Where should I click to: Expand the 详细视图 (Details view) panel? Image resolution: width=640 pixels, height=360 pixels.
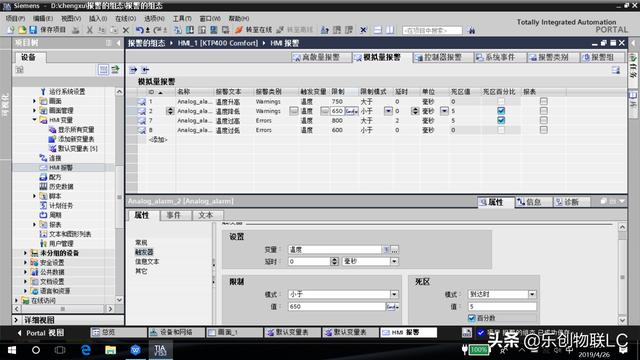pyautogui.click(x=16, y=320)
